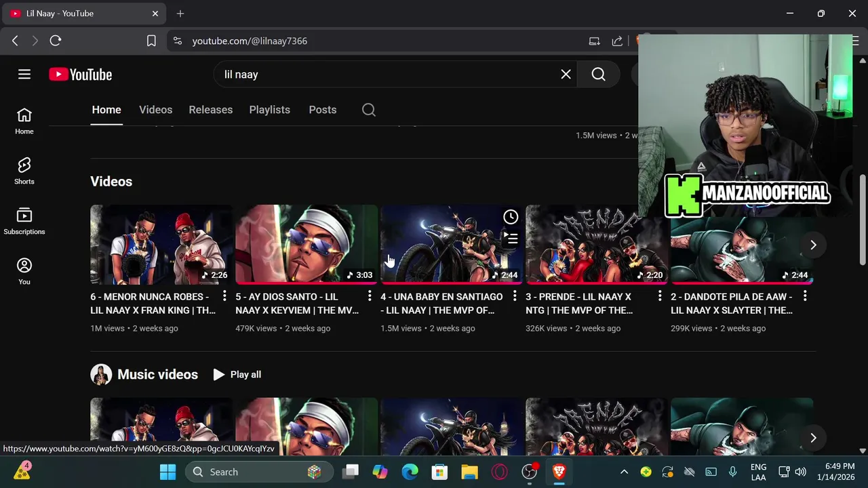This screenshot has height=488, width=868.
Task: Click the browser address bar URL
Action: [250, 41]
